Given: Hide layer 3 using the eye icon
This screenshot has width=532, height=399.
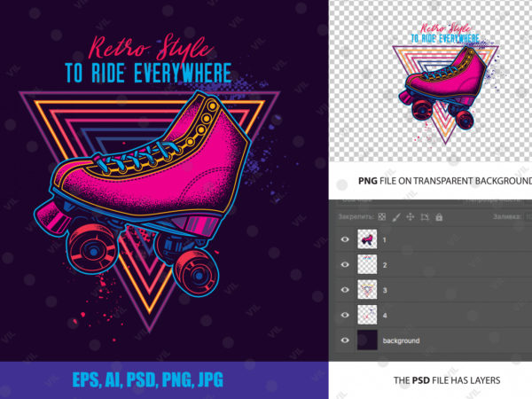Looking at the screenshot, I should coord(345,290).
